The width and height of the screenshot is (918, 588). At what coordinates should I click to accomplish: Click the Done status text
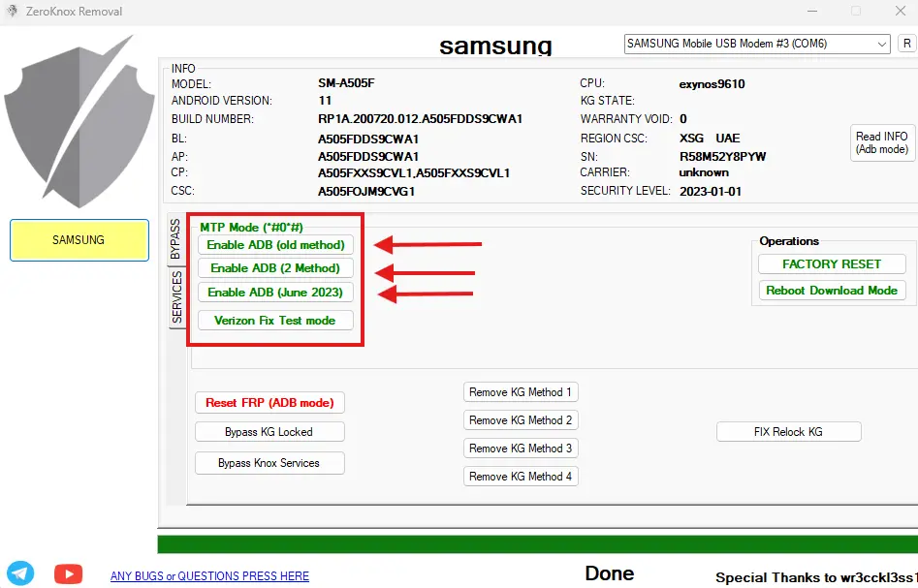(x=610, y=573)
